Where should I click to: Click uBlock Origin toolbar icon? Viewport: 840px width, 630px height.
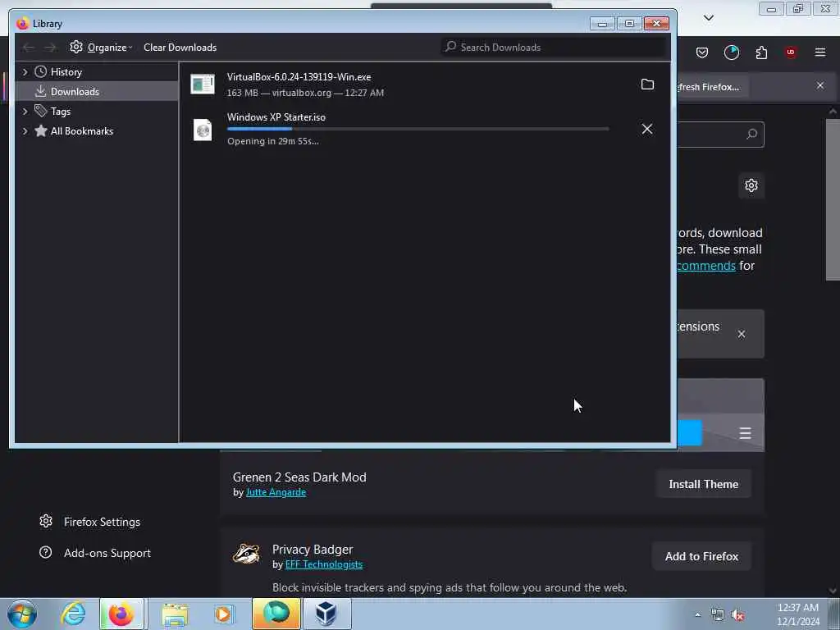(791, 52)
